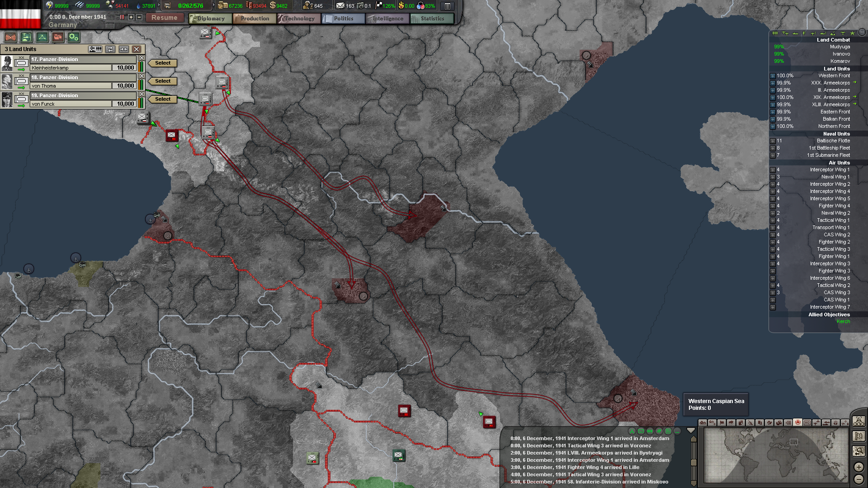Expand the Northern Front entry
Screen dimensions: 868x488
[773, 127]
